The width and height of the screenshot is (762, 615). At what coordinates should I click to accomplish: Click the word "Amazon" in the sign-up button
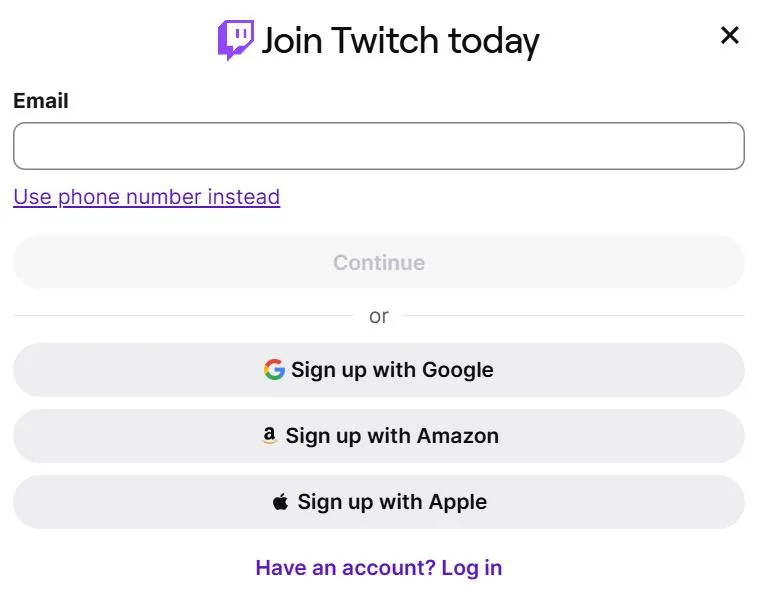[458, 436]
